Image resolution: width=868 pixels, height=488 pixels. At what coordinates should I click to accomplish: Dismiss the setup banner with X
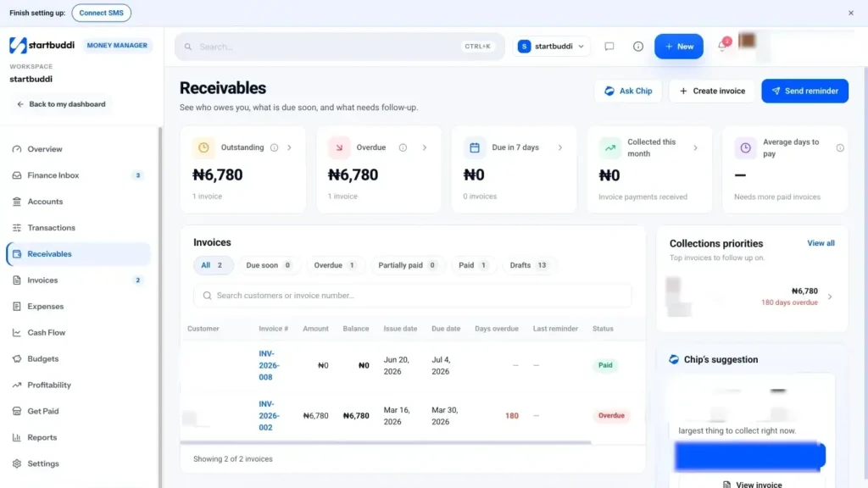[851, 13]
